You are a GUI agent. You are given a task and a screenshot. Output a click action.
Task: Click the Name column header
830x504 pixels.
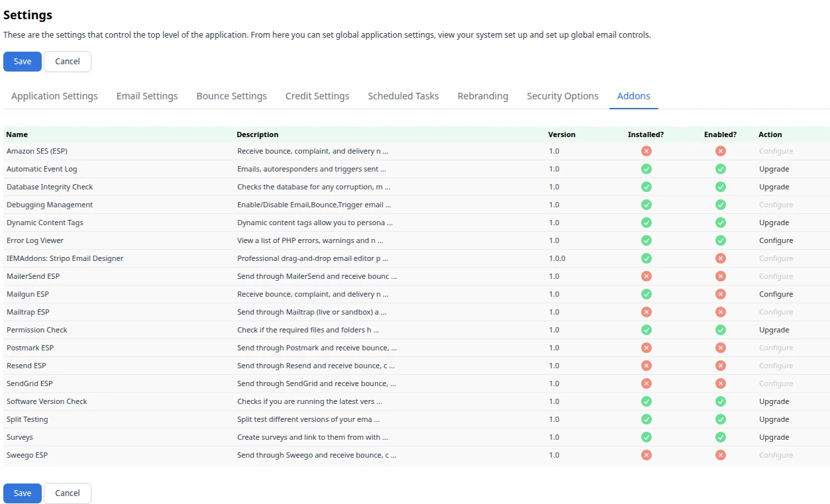coord(17,134)
